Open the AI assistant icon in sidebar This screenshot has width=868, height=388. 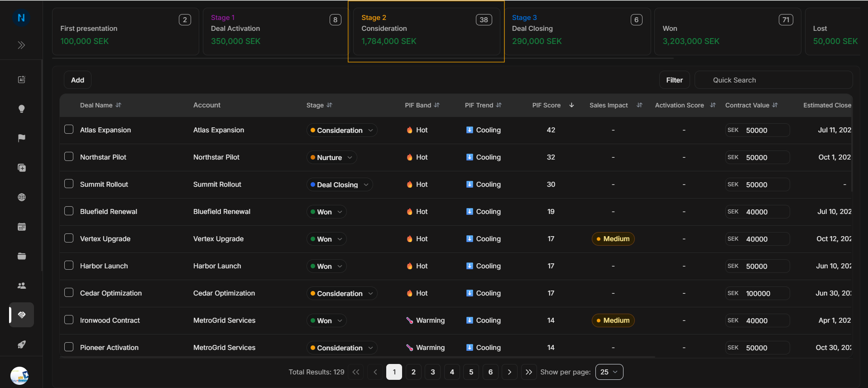pos(21,79)
